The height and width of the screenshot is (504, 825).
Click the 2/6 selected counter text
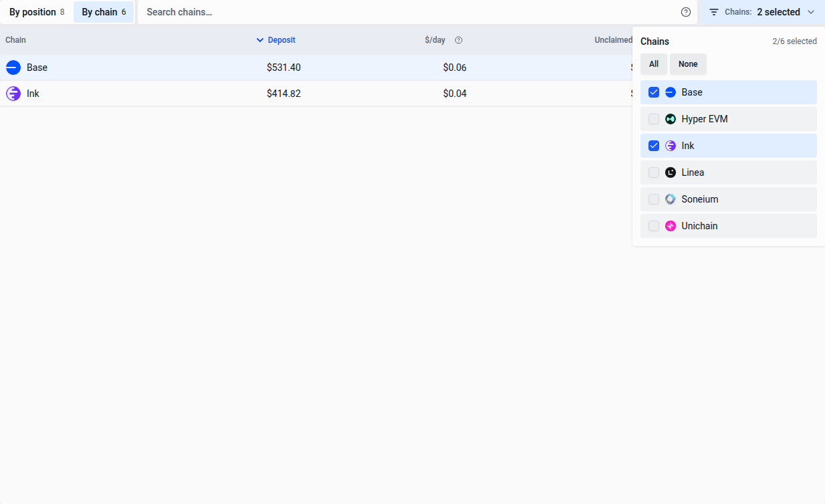click(x=794, y=41)
